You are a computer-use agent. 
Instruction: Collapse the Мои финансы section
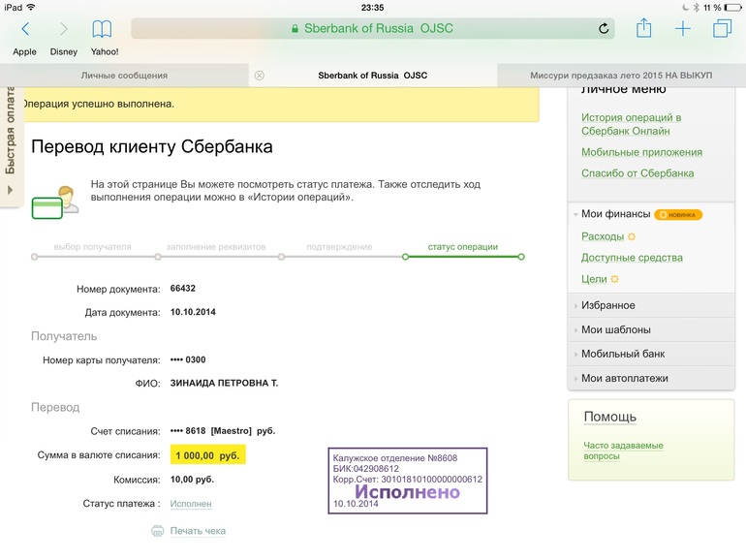tap(615, 214)
